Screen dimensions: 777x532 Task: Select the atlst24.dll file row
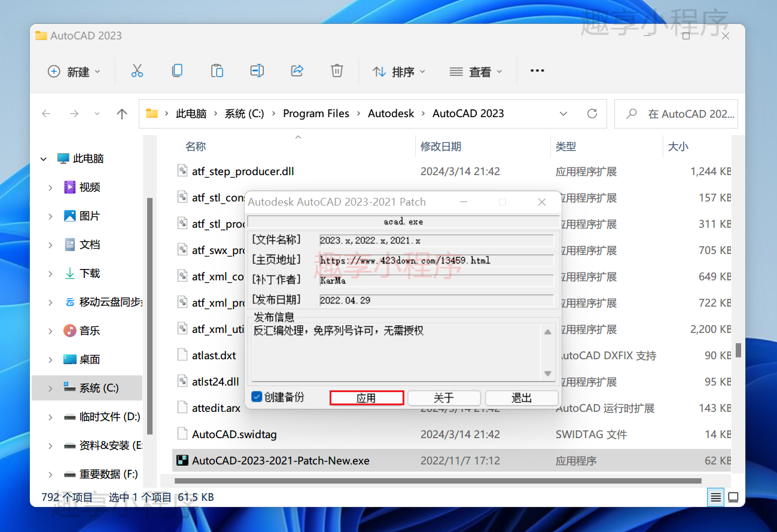[x=451, y=382]
